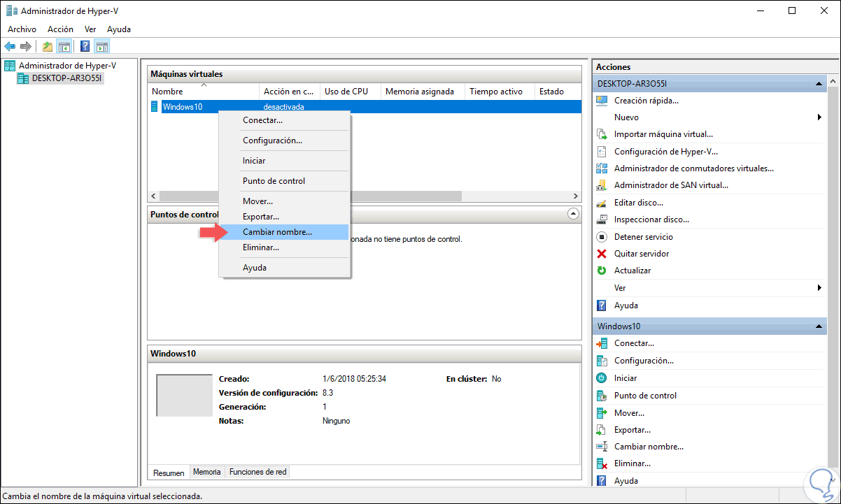841x504 pixels.
Task: Click the Administrador de SAN virtual icon
Action: point(601,185)
